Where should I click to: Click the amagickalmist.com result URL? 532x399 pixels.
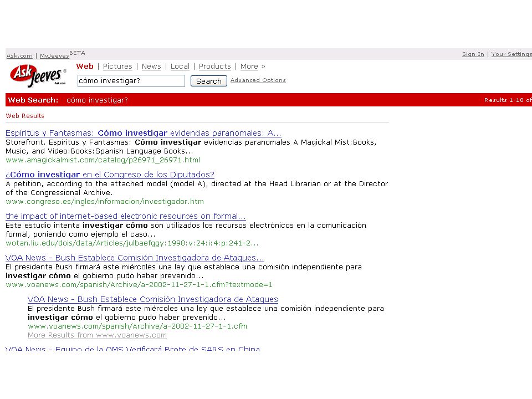103,160
